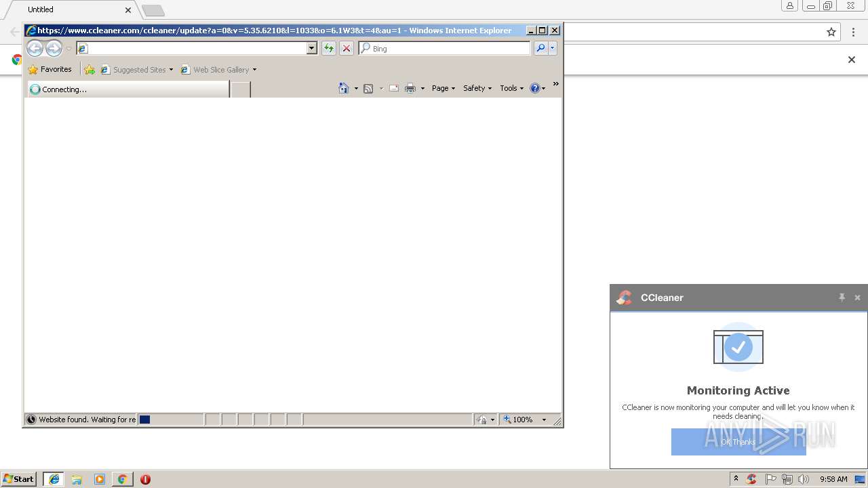This screenshot has height=488, width=868.
Task: Refresh the page with green arrows icon
Action: point(329,48)
